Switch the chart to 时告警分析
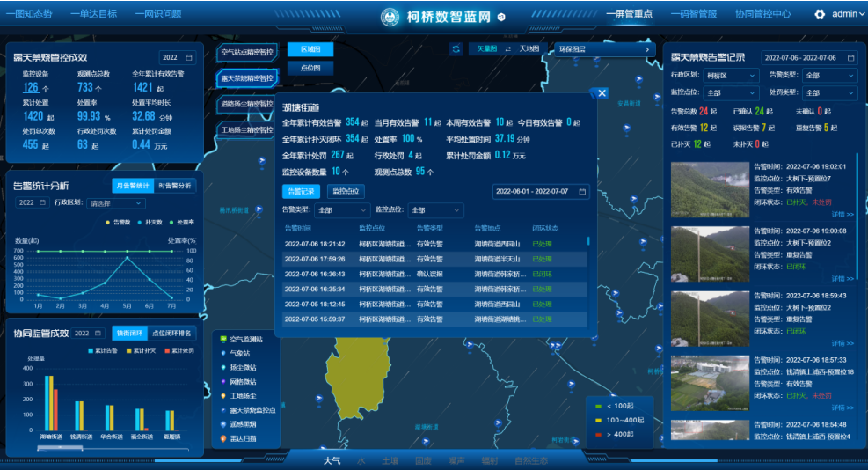The width and height of the screenshot is (868, 470). 175,186
